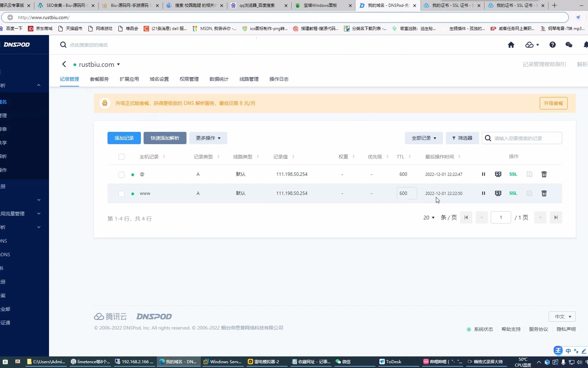
Task: Pause the www record
Action: (483, 193)
